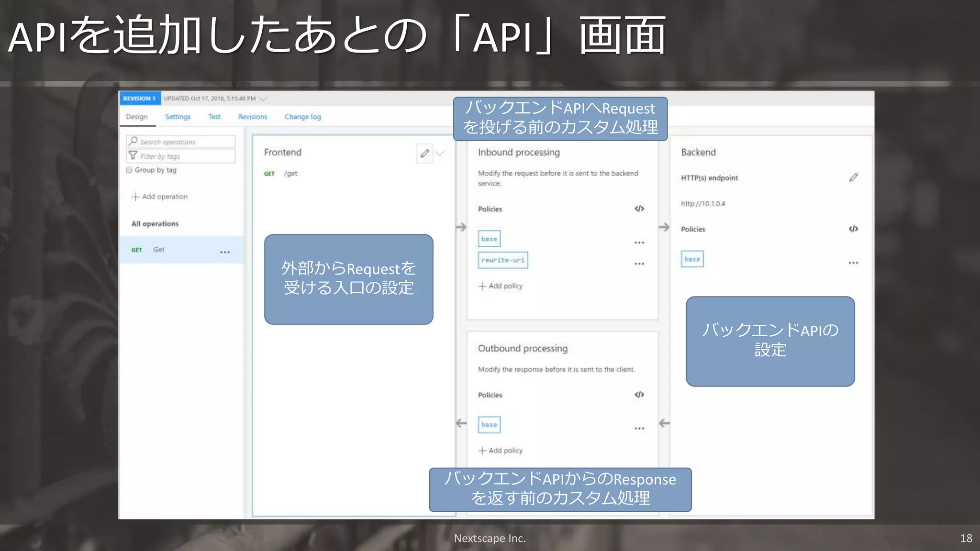Click the Inbound processing heading
The image size is (980, 551).
[519, 153]
